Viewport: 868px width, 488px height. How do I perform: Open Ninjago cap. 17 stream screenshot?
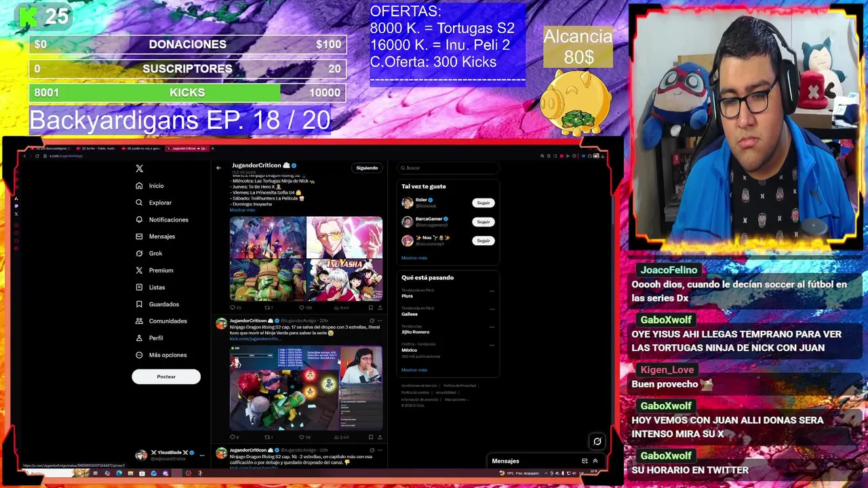point(306,388)
